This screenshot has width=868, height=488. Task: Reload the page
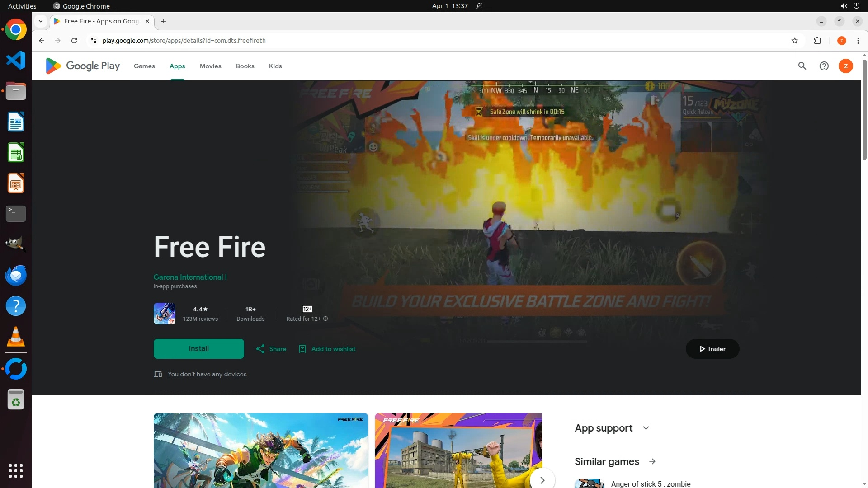pyautogui.click(x=74, y=41)
